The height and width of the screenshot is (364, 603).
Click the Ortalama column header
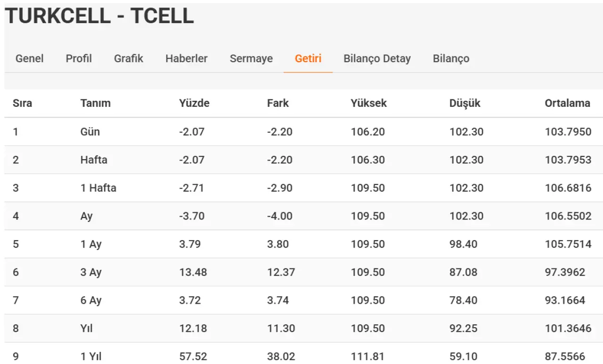point(567,103)
